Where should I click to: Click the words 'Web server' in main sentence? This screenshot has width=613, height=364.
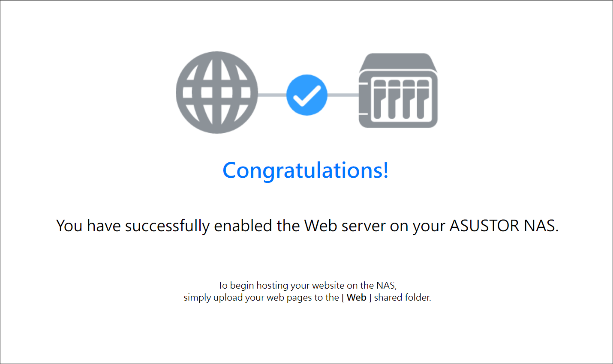tap(345, 226)
